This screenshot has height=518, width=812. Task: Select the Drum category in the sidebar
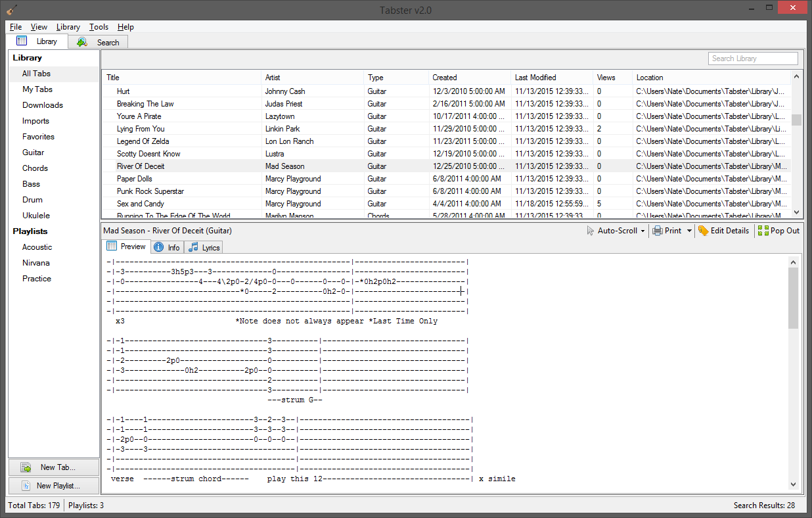pyautogui.click(x=54, y=200)
